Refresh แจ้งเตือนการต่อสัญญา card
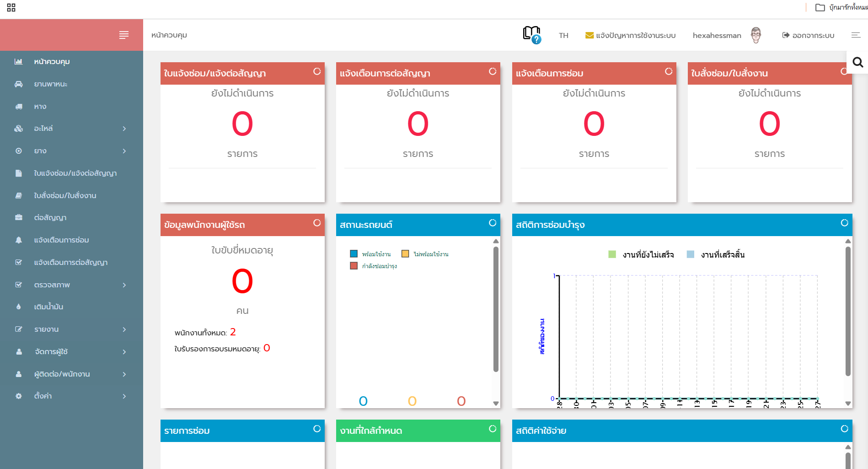 coord(493,71)
